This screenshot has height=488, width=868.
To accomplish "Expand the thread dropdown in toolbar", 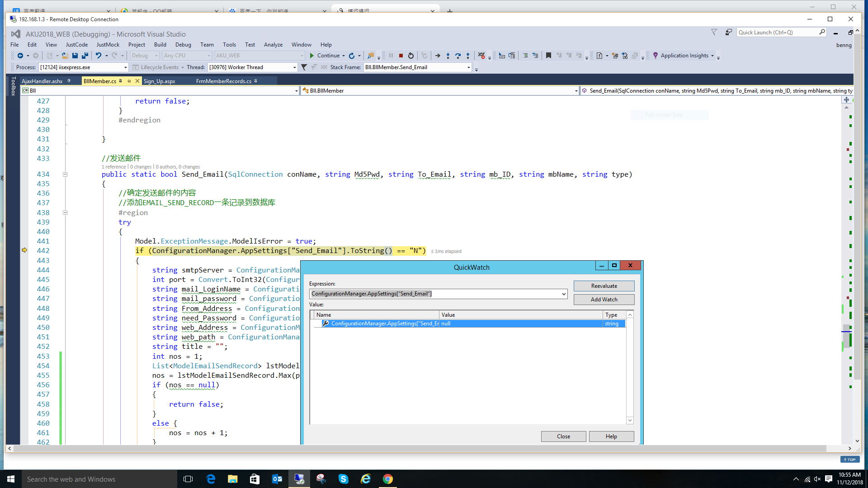I will [295, 67].
